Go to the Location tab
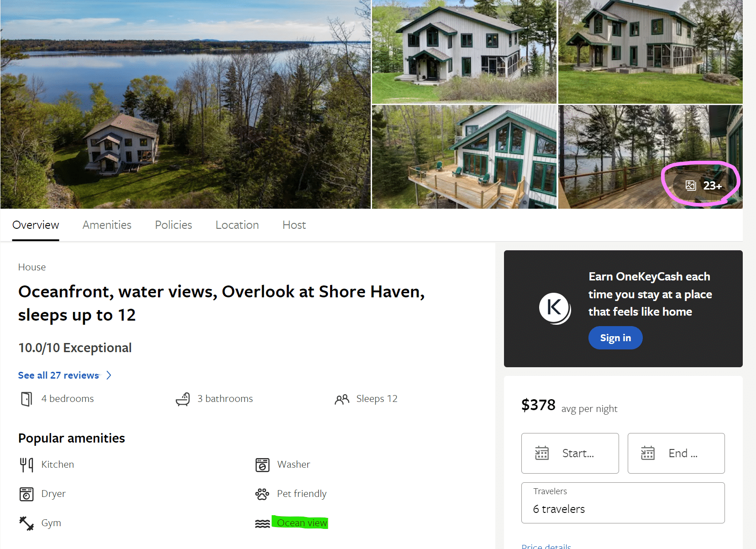Image resolution: width=756 pixels, height=549 pixels. tap(237, 225)
